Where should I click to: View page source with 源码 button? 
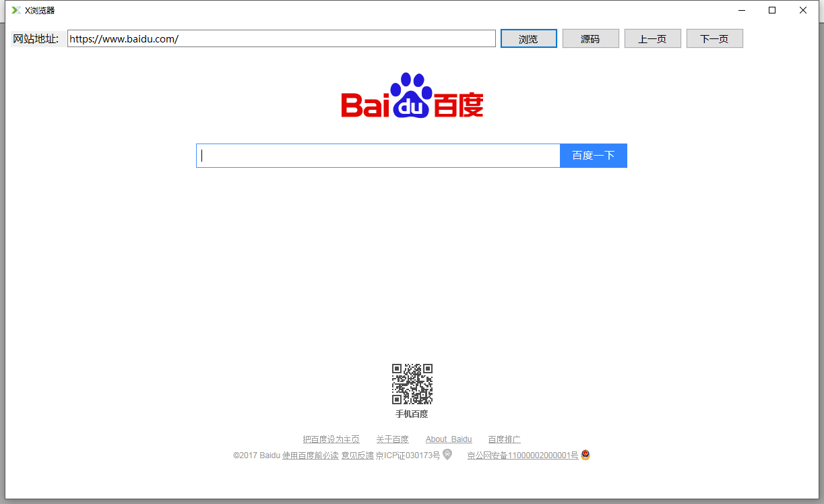(x=590, y=39)
